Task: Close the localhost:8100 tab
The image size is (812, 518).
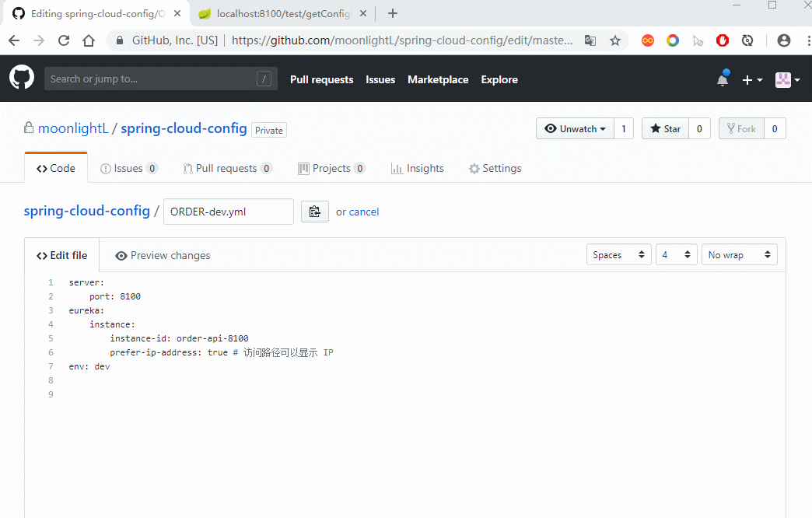Action: tap(363, 13)
